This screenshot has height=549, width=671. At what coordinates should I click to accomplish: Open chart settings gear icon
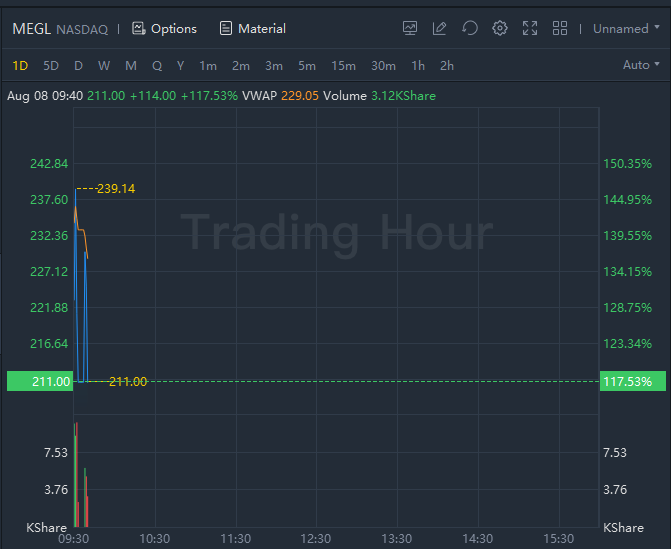point(499,29)
